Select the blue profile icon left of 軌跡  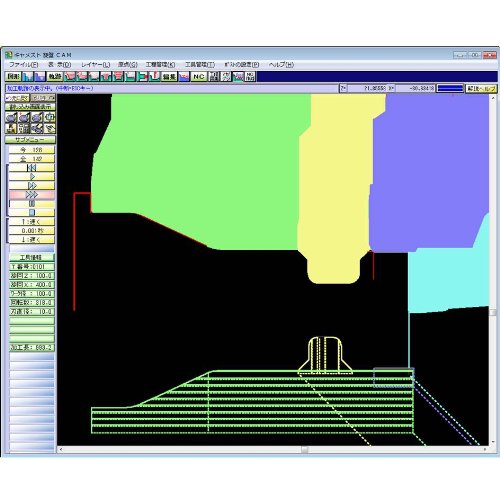pos(40,76)
